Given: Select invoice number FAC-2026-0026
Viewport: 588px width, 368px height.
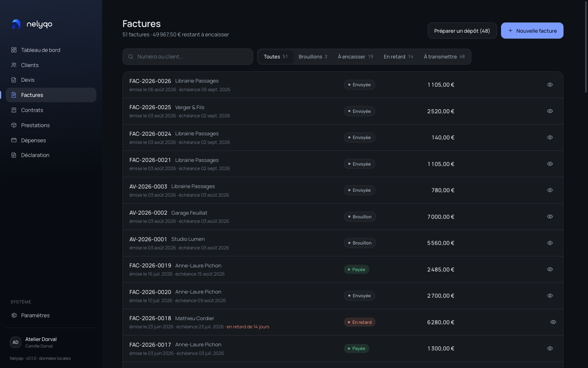Looking at the screenshot, I should coord(150,81).
